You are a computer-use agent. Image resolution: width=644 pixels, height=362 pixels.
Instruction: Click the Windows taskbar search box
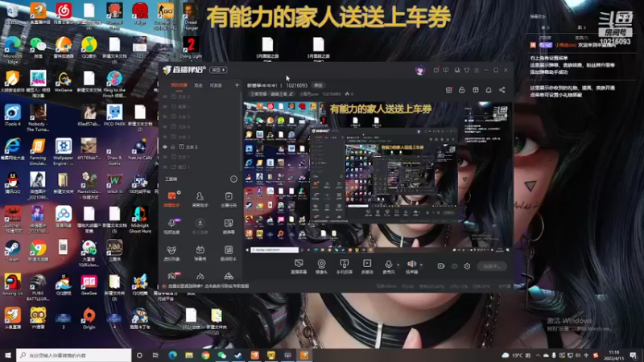(74, 356)
